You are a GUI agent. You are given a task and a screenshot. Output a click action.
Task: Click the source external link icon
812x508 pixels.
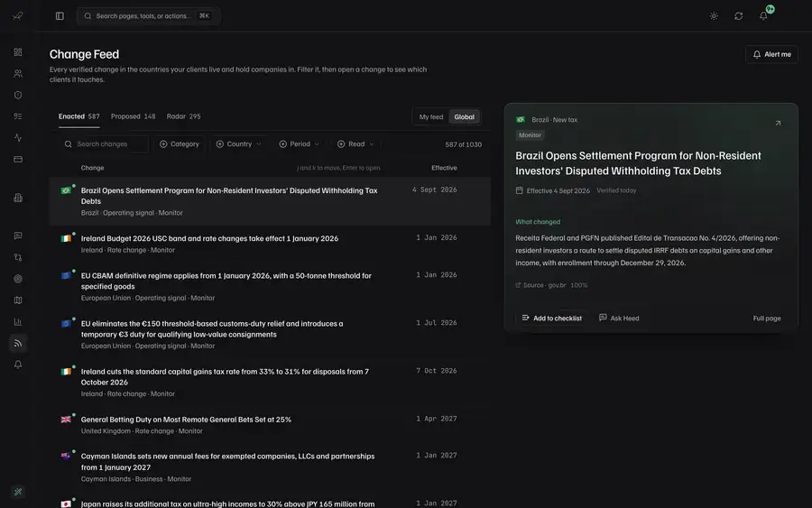click(518, 285)
